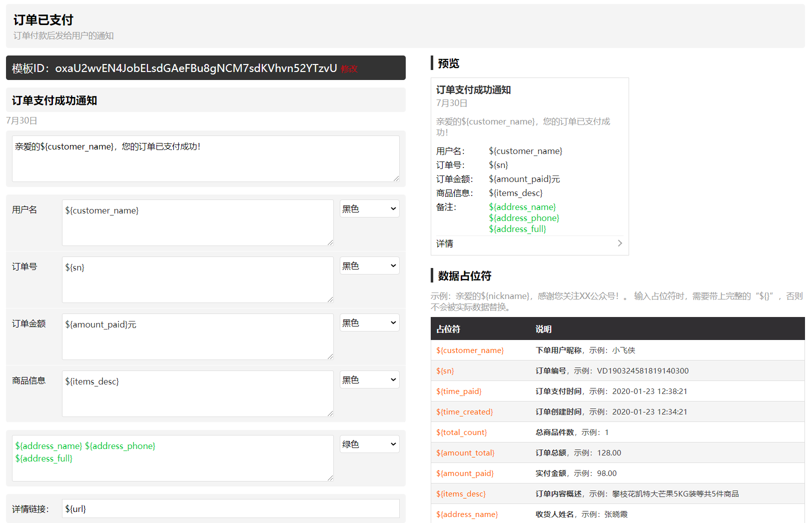Viewport: 812px width, 523px height.
Task: Click the red 修改 link beside template ID
Action: tap(349, 69)
